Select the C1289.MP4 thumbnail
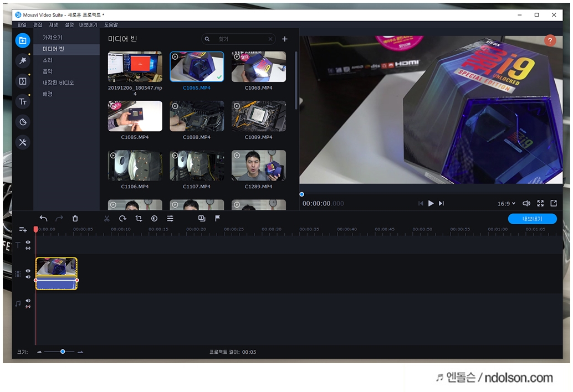This screenshot has width=573, height=392. pos(259,166)
